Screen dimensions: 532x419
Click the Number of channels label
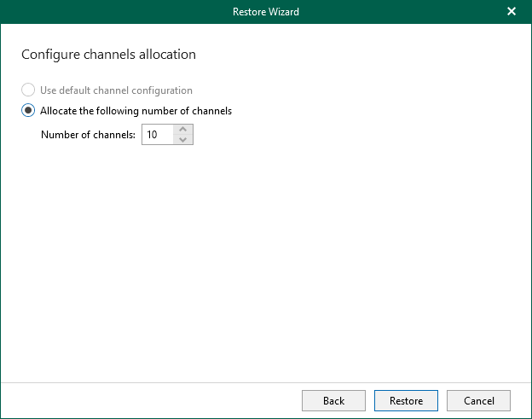[88, 135]
